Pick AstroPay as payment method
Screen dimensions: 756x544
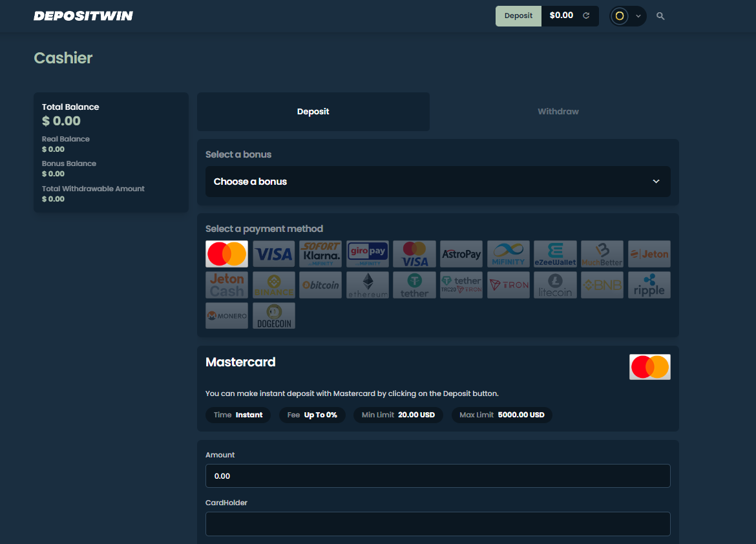tap(461, 254)
